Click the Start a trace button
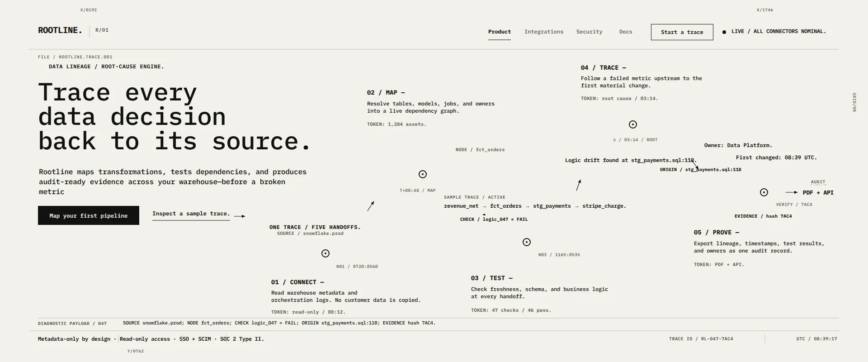 [682, 32]
